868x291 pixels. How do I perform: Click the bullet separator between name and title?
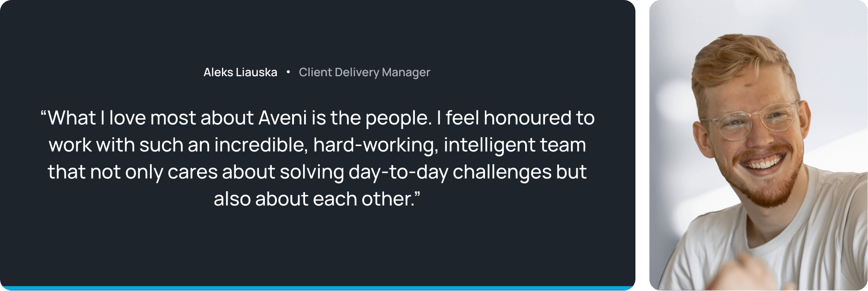click(288, 72)
